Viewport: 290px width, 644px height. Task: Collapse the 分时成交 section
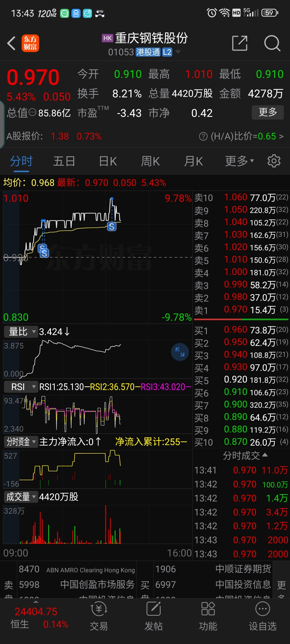tap(245, 455)
